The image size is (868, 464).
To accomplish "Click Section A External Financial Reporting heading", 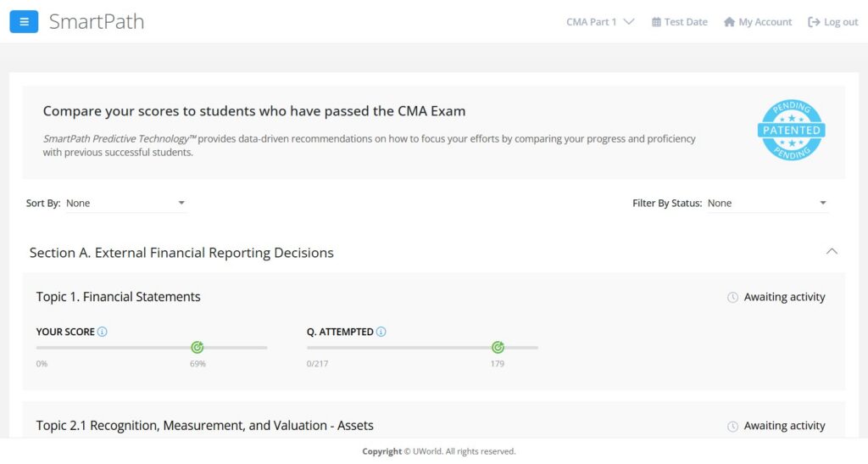I will [181, 253].
